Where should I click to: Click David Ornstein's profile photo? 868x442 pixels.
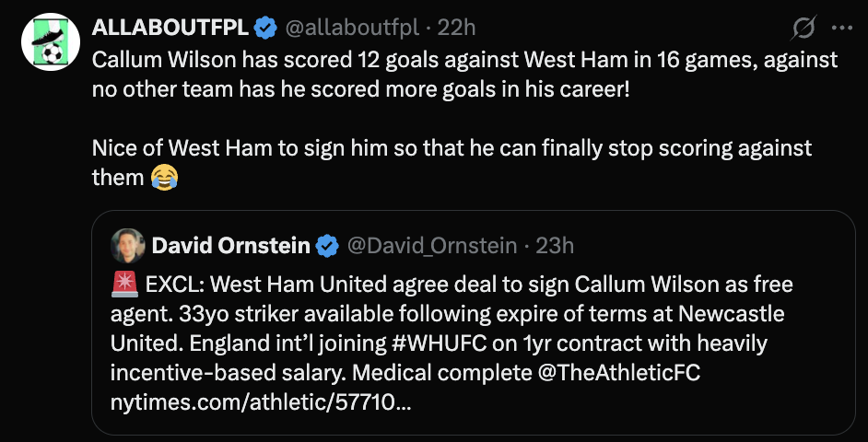[x=126, y=245]
